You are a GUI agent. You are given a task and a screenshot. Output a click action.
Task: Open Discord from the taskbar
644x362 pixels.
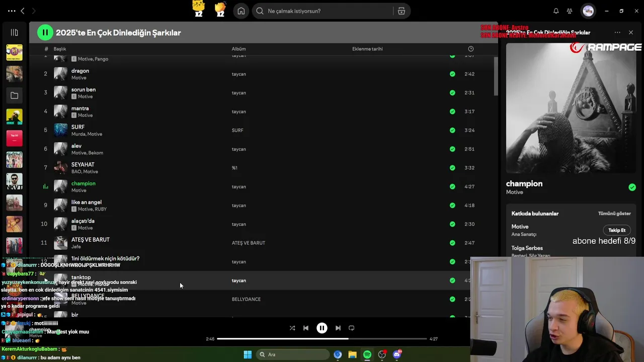coord(397,354)
